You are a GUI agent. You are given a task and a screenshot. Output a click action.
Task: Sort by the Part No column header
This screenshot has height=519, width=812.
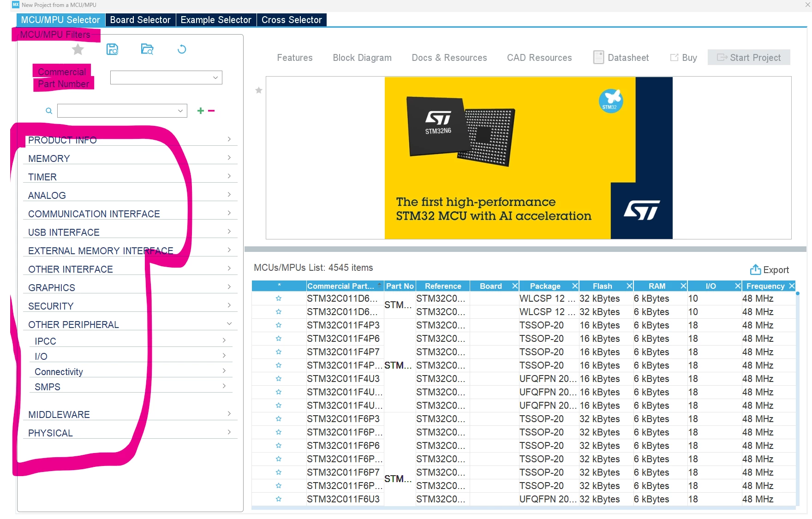click(400, 286)
